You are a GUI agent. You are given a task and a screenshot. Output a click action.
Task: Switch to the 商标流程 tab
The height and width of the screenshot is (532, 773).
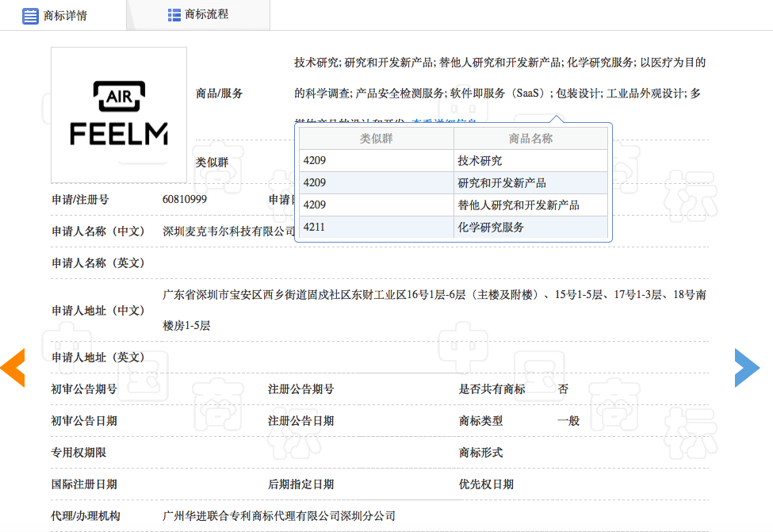pos(198,15)
